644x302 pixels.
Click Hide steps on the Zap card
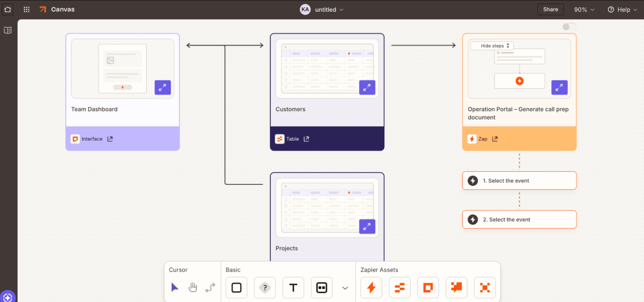[492, 46]
